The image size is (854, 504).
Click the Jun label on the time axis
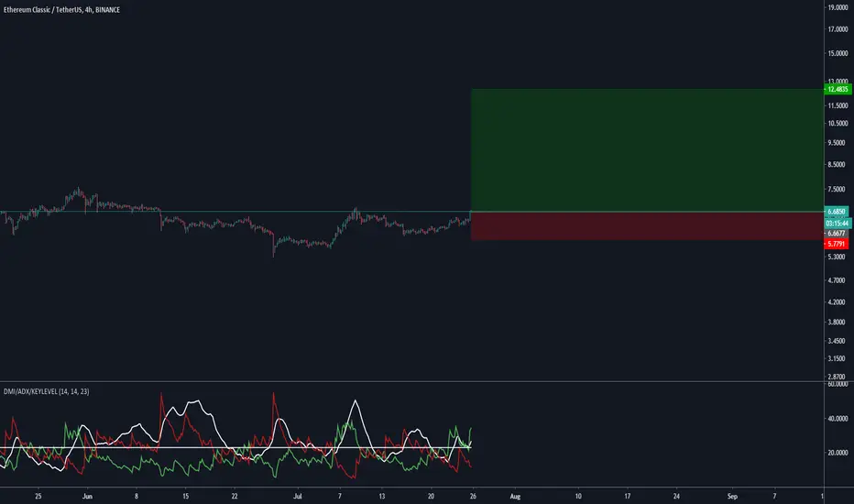pos(87,497)
